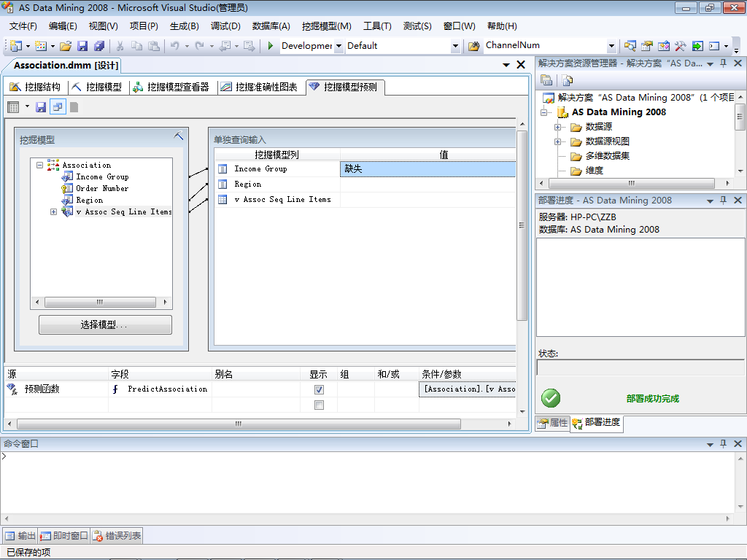The image size is (747, 560).
Task: Click the Region value cell
Action: 427,184
